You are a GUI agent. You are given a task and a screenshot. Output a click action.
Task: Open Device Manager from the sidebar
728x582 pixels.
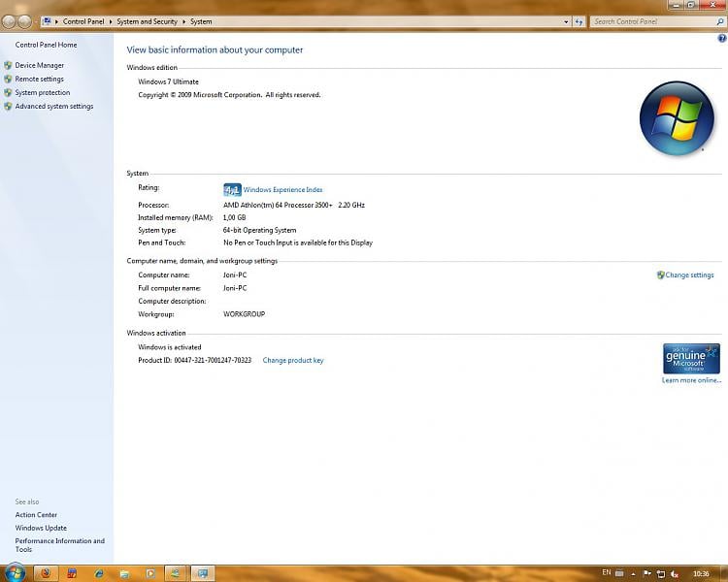point(40,65)
